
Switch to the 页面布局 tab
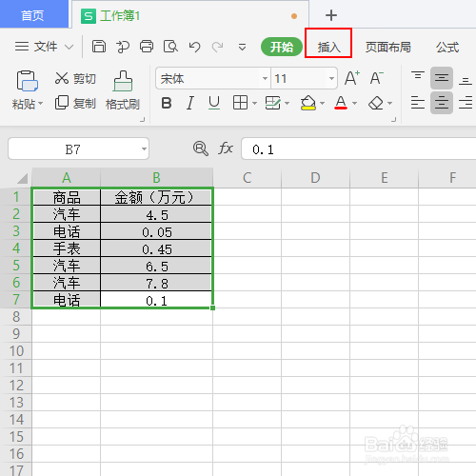click(387, 48)
